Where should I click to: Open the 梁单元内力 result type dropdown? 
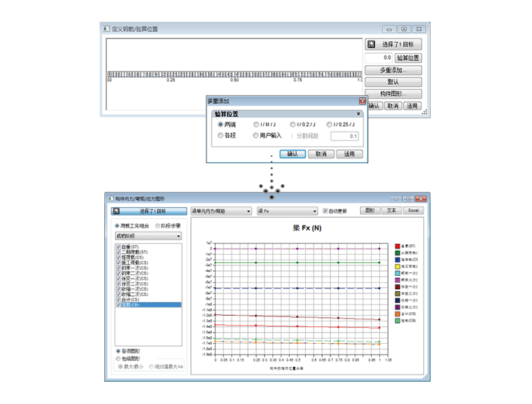(x=221, y=211)
